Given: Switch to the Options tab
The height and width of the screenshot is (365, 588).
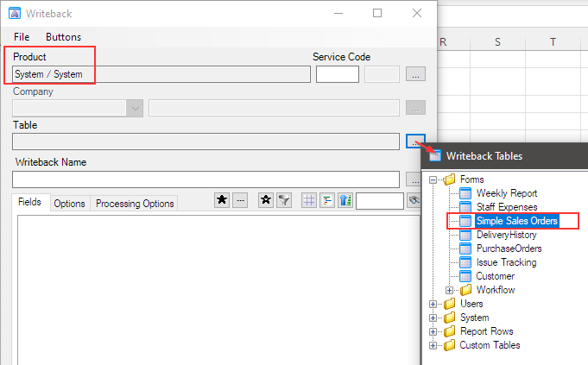Looking at the screenshot, I should coord(69,204).
